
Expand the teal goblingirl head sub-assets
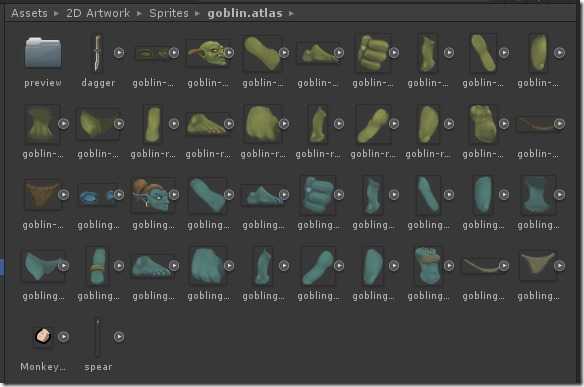click(174, 194)
